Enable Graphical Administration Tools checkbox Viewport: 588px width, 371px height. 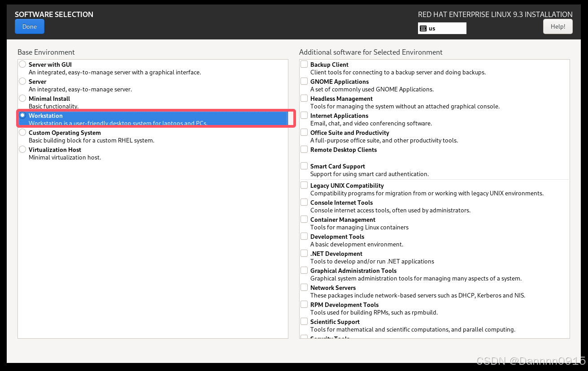click(304, 271)
